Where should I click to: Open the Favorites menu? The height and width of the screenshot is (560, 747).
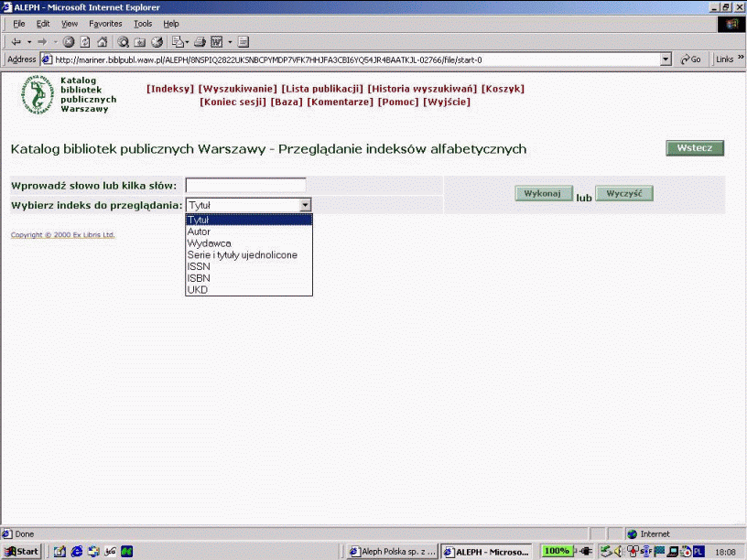coord(105,23)
